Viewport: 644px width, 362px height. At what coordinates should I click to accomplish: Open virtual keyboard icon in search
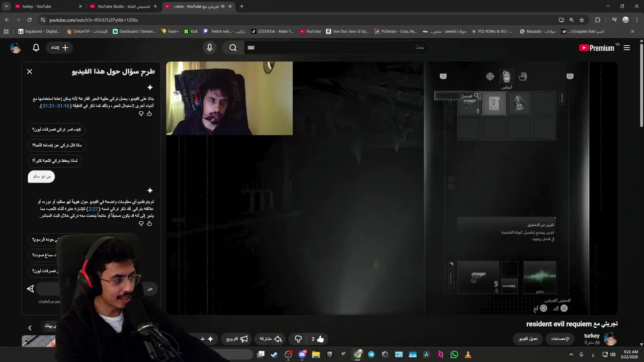[251, 48]
